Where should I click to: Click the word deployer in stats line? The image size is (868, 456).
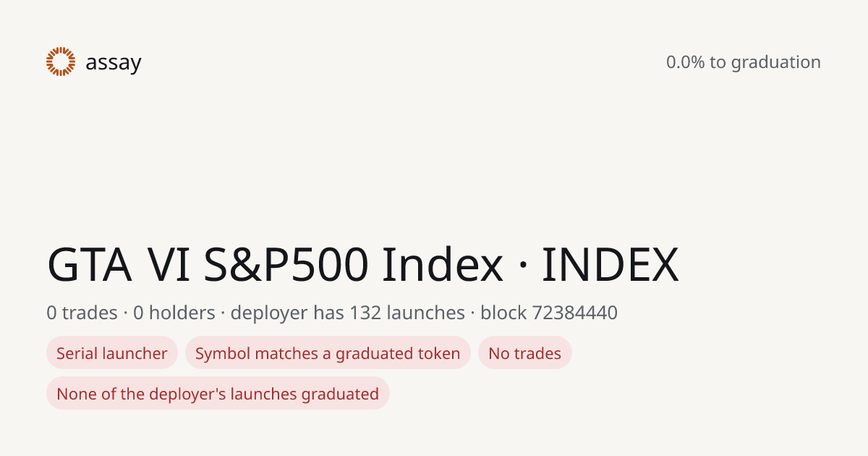[269, 313]
